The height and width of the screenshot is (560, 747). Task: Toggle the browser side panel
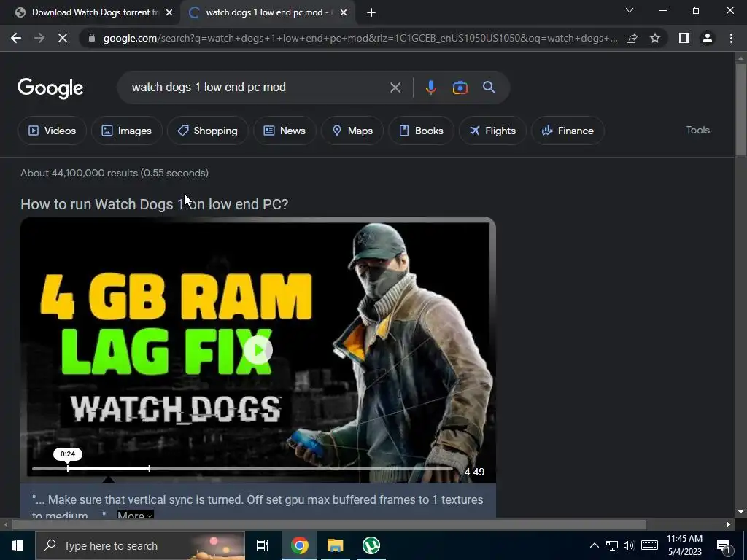pyautogui.click(x=684, y=38)
